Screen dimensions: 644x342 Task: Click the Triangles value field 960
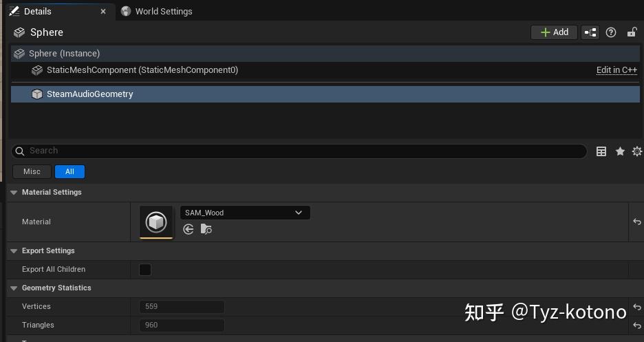coord(182,325)
